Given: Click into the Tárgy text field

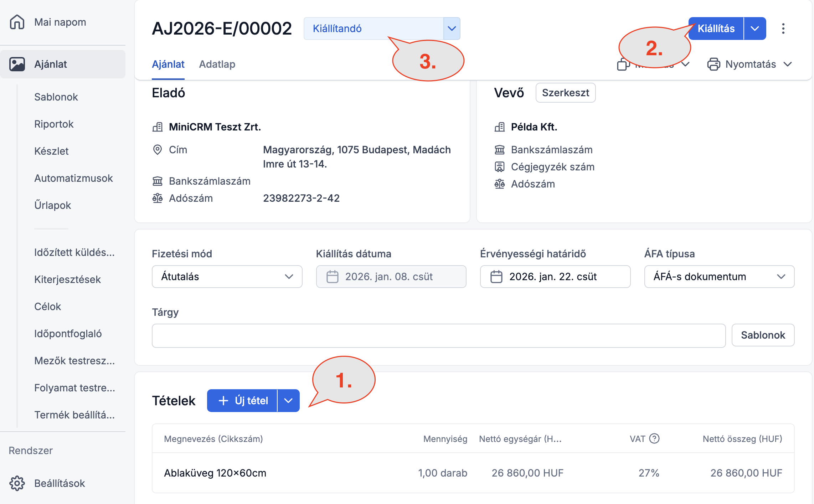Looking at the screenshot, I should coord(438,335).
